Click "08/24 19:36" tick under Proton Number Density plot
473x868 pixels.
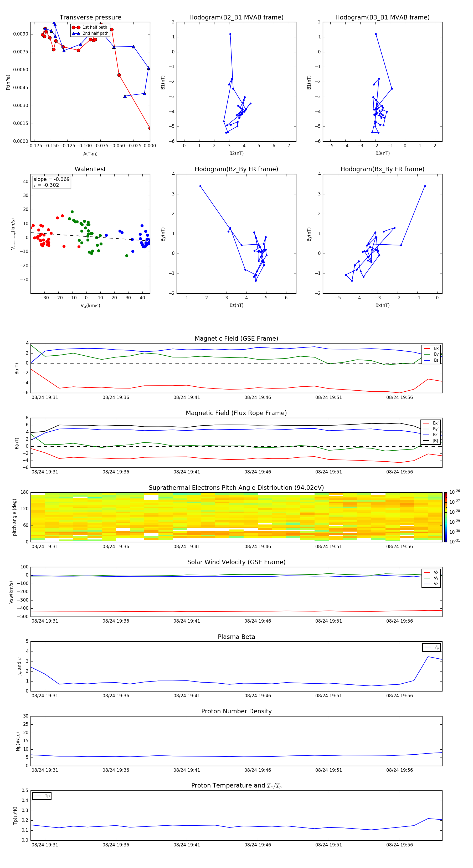(x=116, y=770)
